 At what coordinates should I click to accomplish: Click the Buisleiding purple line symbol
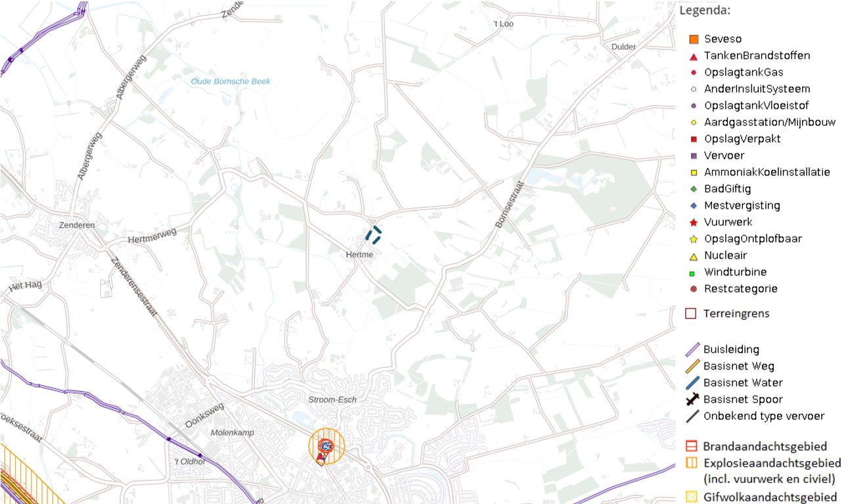pos(692,350)
